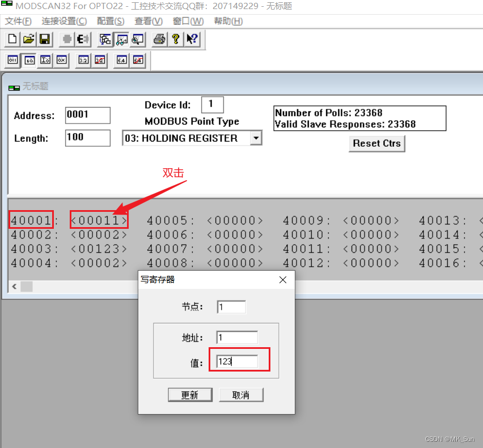Screen dimensions: 483x448
Task: Click register 40002 value <00002>
Action: pyautogui.click(x=99, y=235)
